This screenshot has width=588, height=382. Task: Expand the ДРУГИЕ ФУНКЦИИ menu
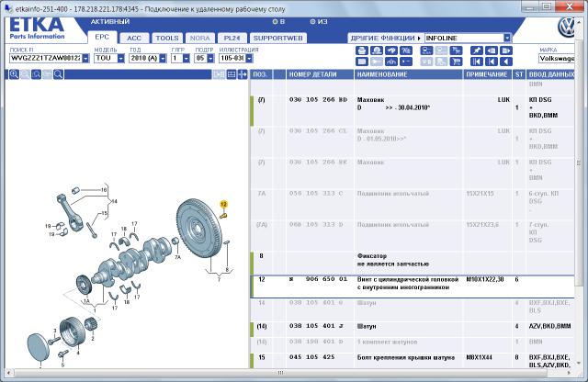386,38
